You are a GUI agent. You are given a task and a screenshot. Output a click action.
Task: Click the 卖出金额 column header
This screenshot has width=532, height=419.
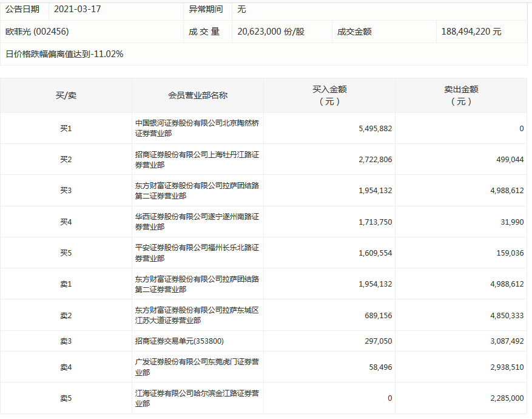click(461, 95)
